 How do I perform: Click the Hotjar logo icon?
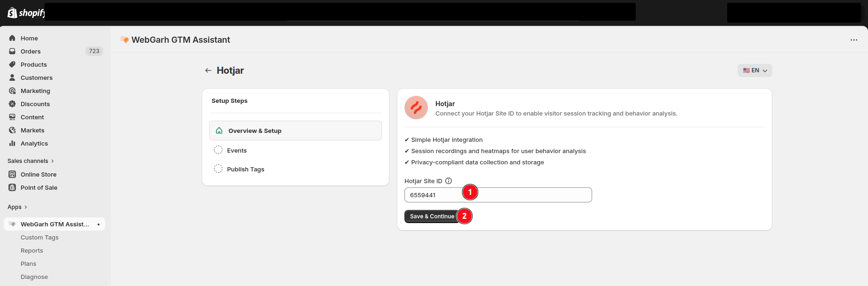(416, 108)
